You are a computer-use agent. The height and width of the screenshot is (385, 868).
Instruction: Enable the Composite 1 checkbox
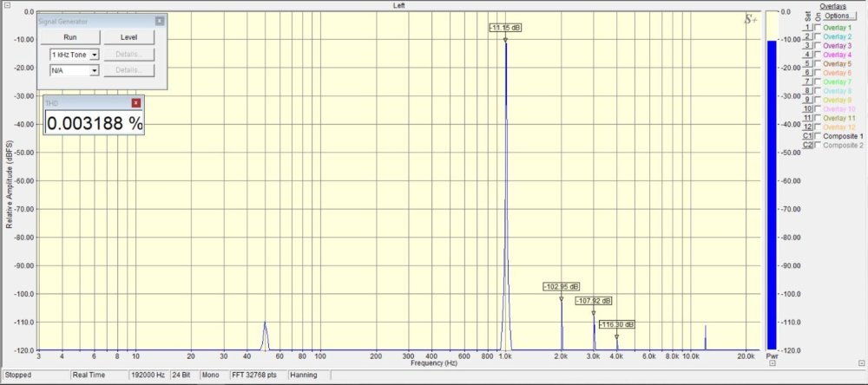coord(818,136)
